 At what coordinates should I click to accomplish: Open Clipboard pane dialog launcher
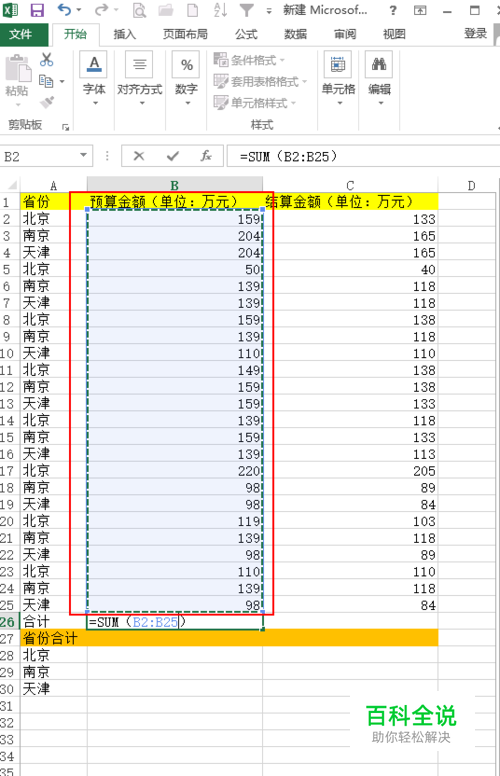[x=65, y=127]
